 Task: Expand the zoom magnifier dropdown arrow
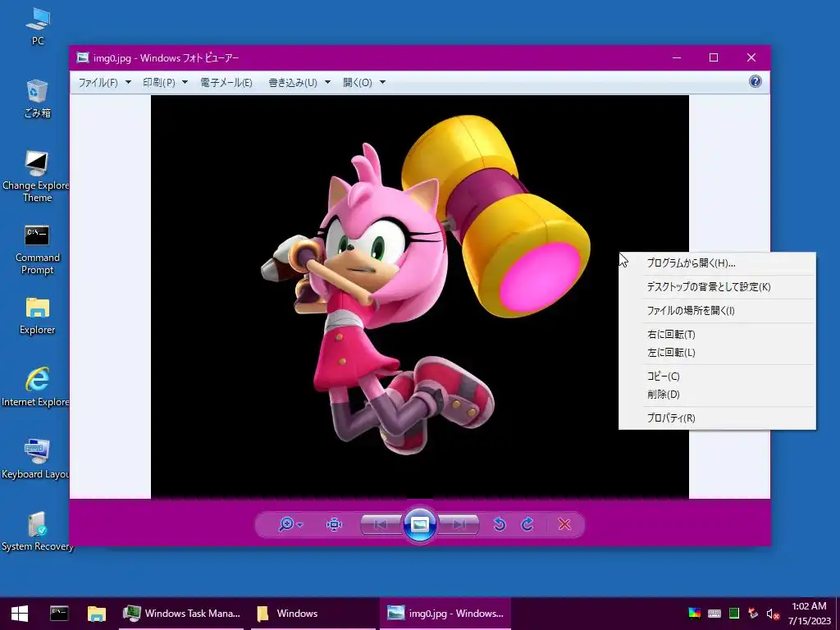tap(300, 525)
